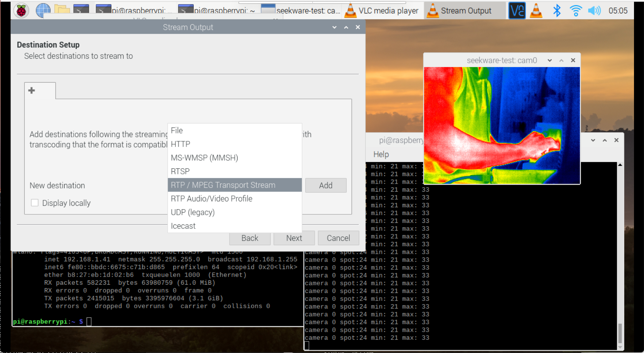Select RTP / MPEG Transport Stream
644x353 pixels.
[235, 185]
